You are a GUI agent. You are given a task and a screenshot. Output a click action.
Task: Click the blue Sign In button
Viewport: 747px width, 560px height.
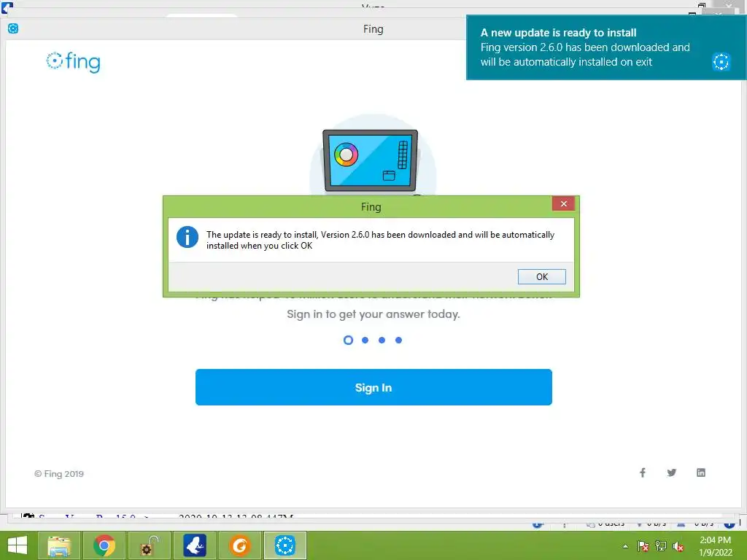(373, 387)
